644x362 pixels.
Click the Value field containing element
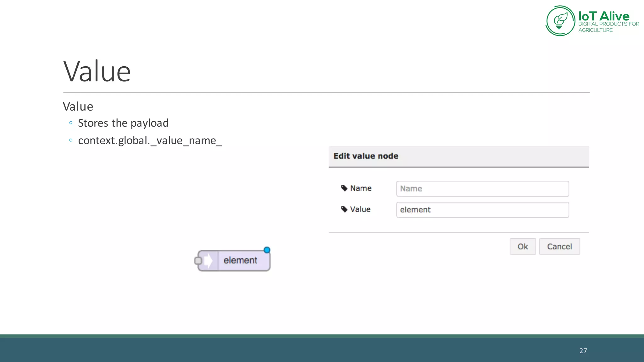482,210
